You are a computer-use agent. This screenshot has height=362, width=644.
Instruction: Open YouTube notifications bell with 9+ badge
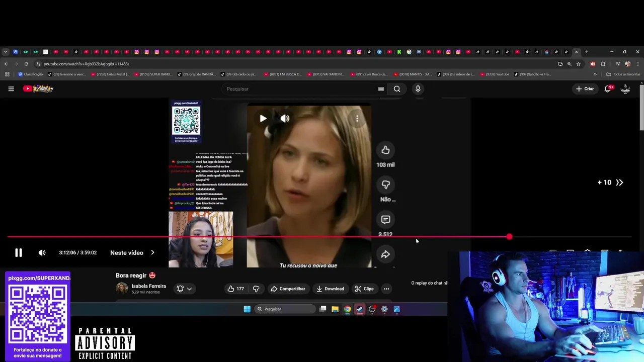[x=608, y=89]
